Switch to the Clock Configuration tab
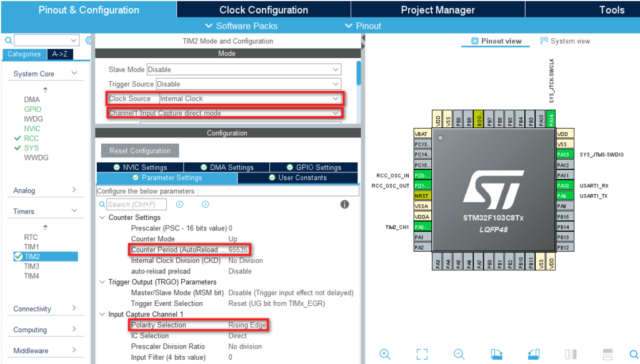 (x=263, y=9)
